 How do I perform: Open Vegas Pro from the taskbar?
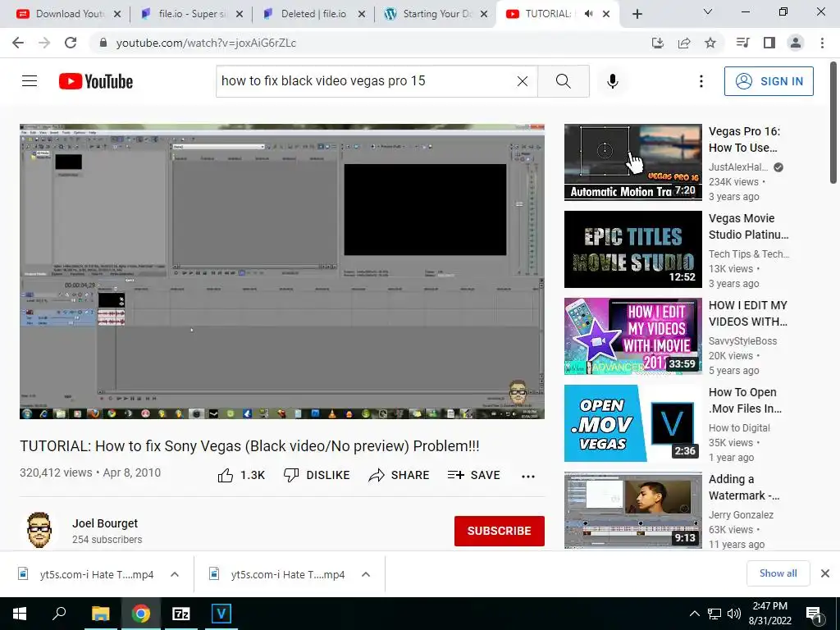pyautogui.click(x=221, y=614)
